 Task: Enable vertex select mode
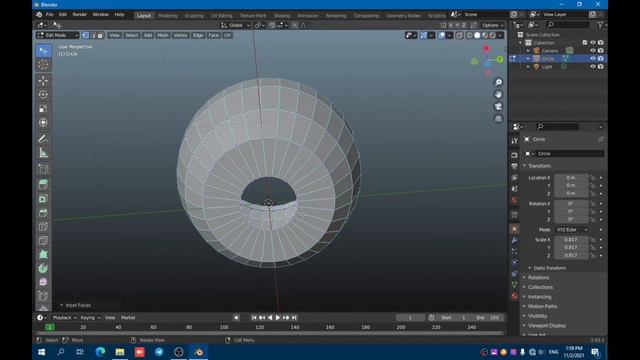(85, 36)
